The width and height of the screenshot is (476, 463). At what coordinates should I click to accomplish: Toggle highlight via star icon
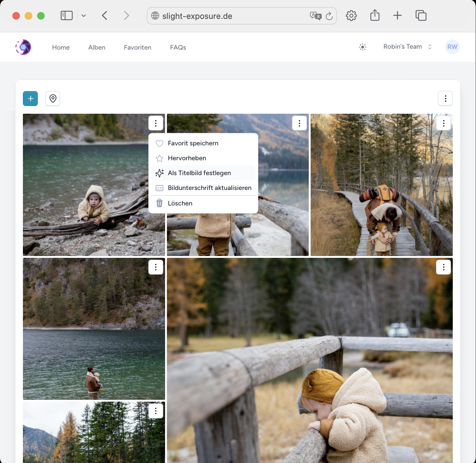tap(159, 158)
